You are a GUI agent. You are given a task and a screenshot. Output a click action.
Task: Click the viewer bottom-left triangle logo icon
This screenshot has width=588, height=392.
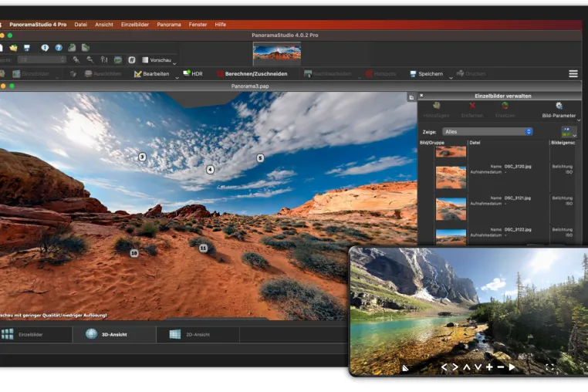(405, 368)
